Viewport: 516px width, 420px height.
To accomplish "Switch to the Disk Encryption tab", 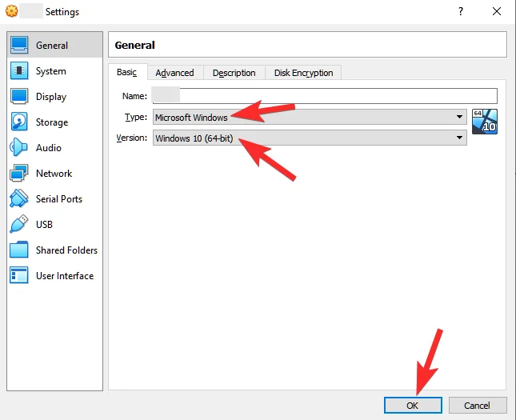I will pyautogui.click(x=303, y=73).
